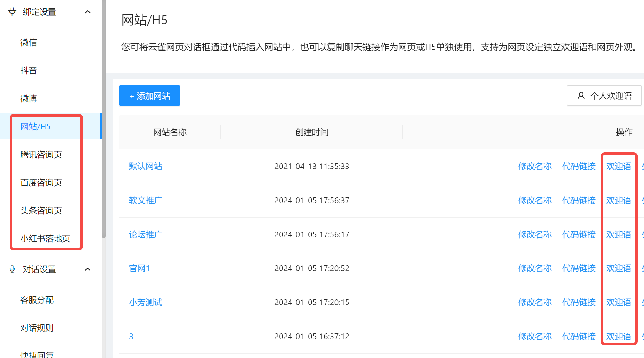Click 代码链接 for website named 3

[x=579, y=336]
